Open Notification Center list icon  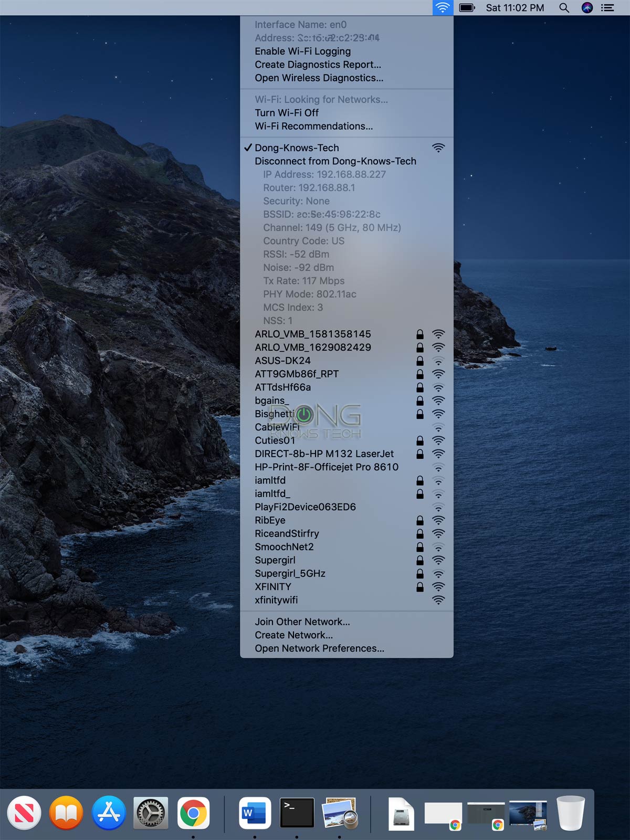coord(607,7)
